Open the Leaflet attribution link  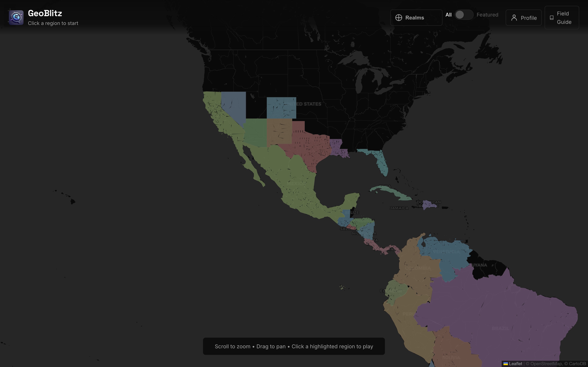click(x=515, y=364)
